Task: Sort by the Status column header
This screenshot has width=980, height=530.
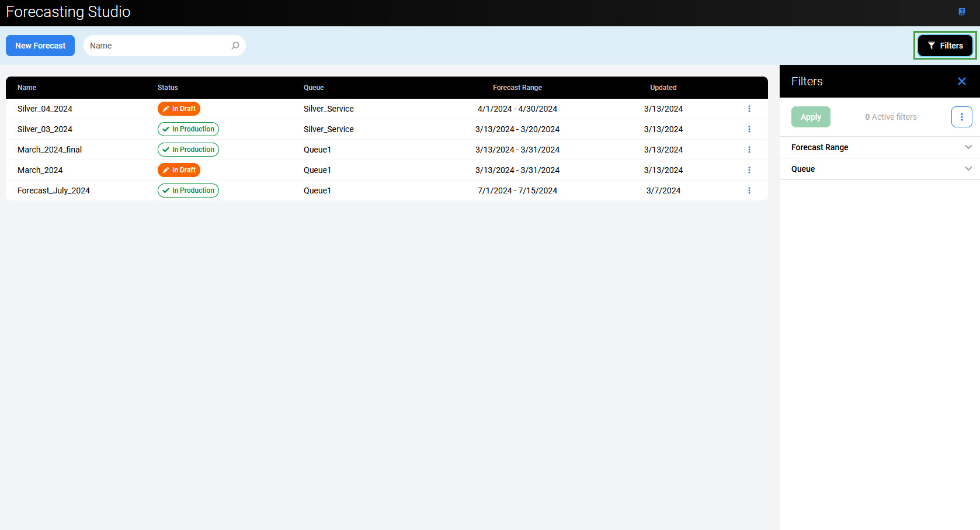Action: pos(168,88)
